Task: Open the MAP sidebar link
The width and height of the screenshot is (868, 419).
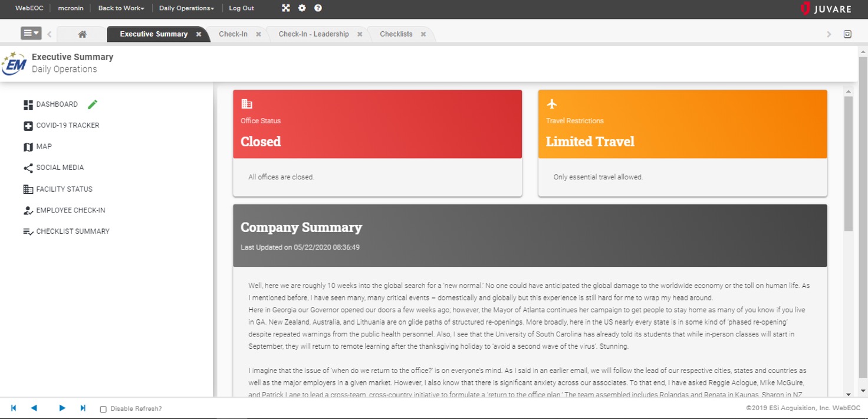Action: tap(44, 146)
